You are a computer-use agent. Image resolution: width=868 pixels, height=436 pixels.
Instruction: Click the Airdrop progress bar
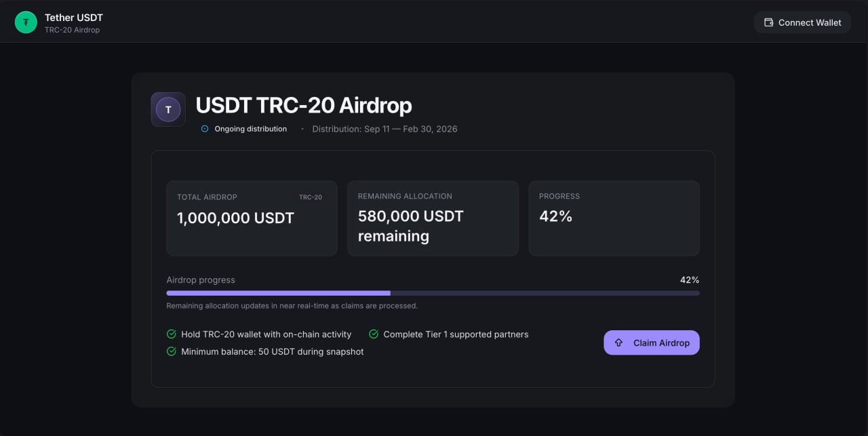coord(433,293)
